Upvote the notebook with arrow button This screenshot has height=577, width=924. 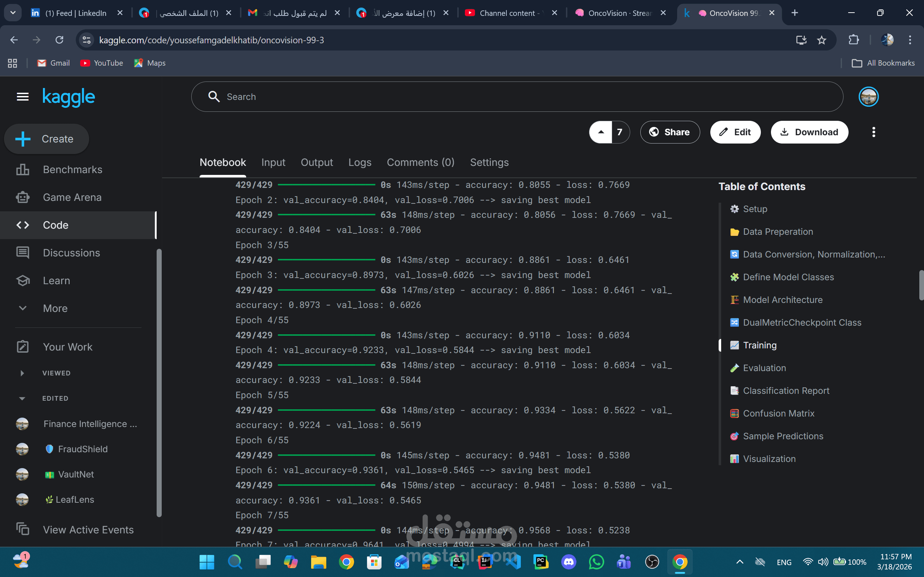pyautogui.click(x=601, y=132)
